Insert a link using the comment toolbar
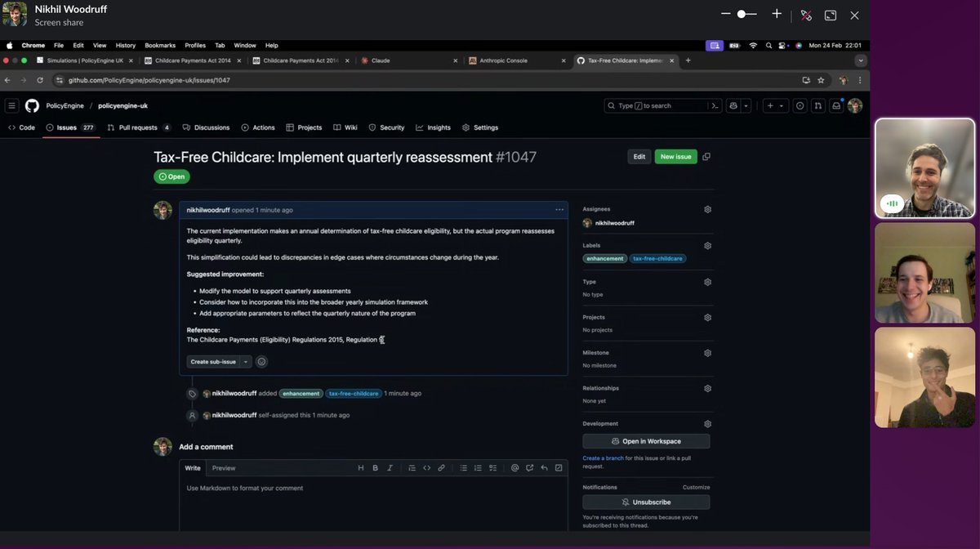980x549 pixels. coord(441,467)
